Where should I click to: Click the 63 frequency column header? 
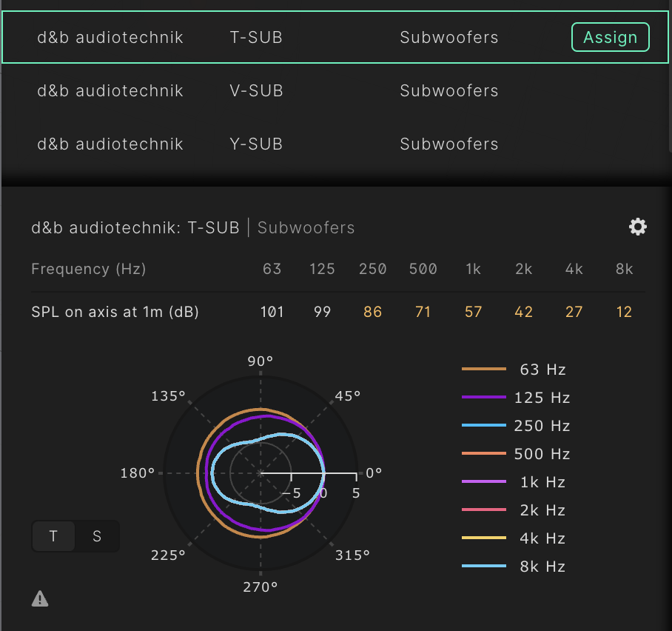point(272,269)
